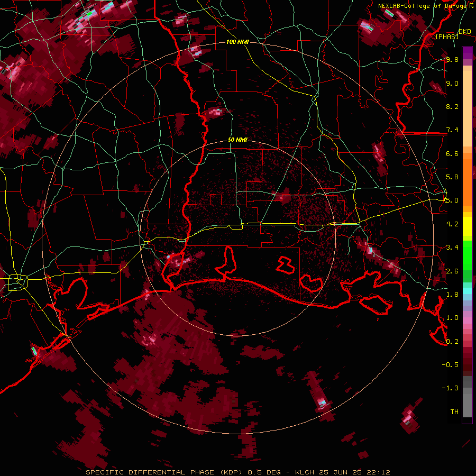Click the 3.4 scale value label
476x476 pixels.
pyautogui.click(x=452, y=248)
